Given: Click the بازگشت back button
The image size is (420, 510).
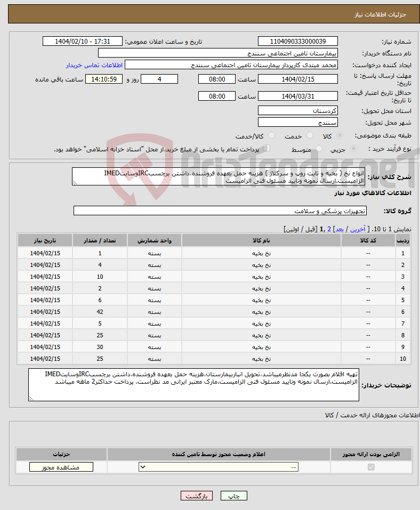Looking at the screenshot, I should [197, 496].
